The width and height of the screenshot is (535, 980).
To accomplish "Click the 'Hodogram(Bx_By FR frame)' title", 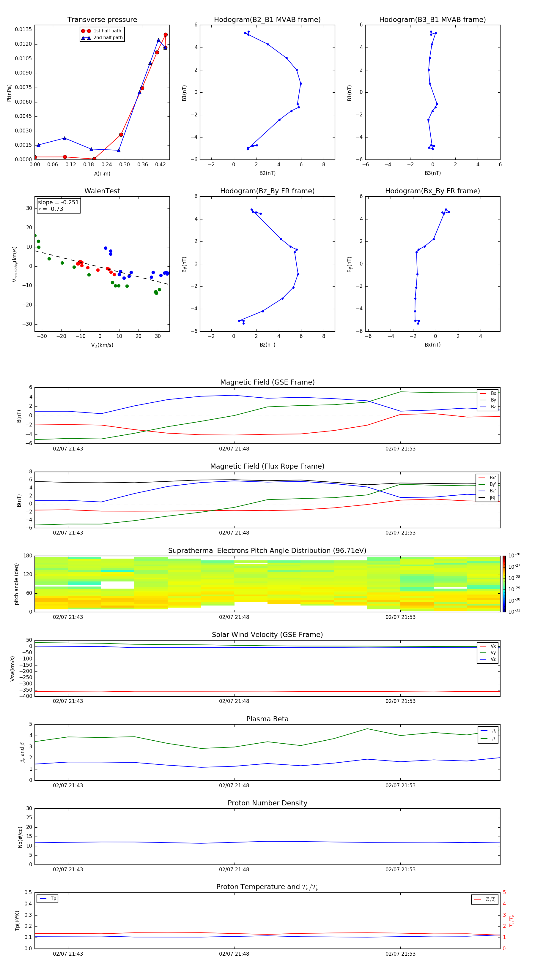I will (432, 191).
